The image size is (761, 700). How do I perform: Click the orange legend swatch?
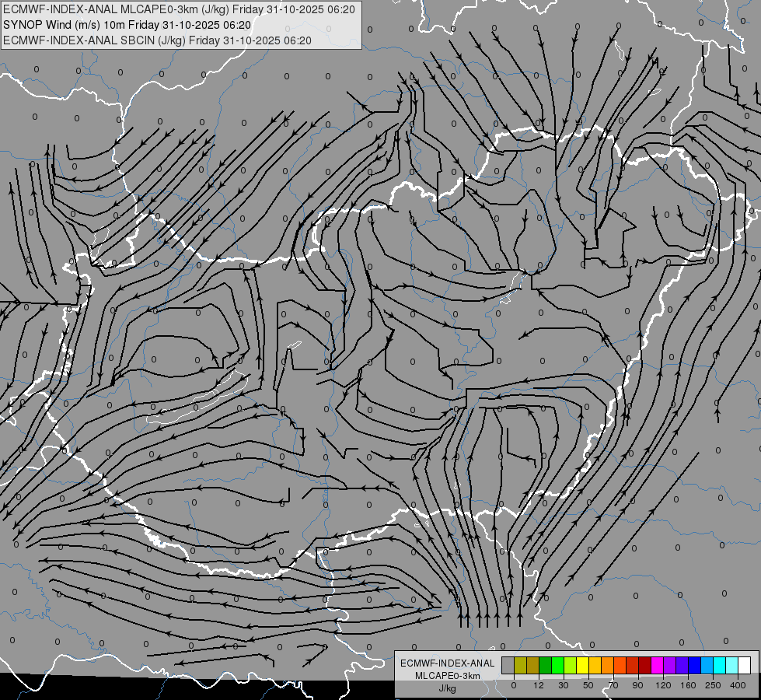pos(608,665)
